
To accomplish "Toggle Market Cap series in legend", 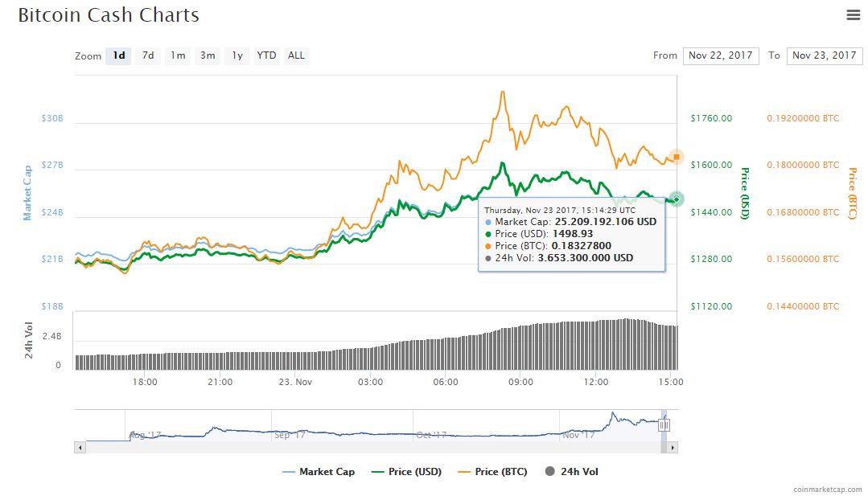I will (x=319, y=472).
